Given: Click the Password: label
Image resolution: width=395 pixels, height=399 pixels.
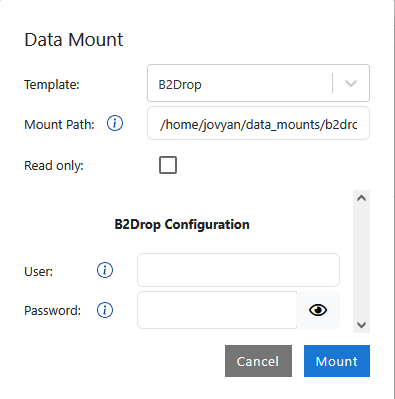Looking at the screenshot, I should 53,311.
